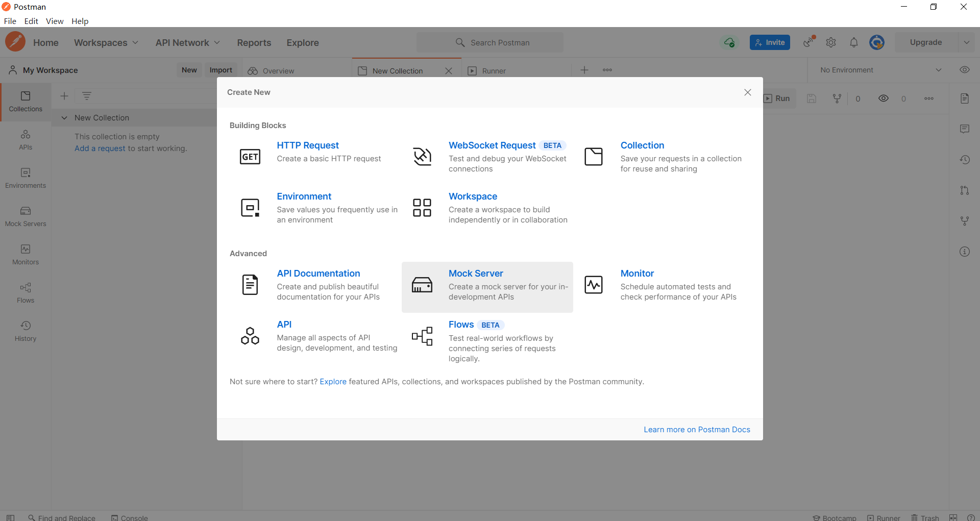Click the Mock Server icon in dialog
The height and width of the screenshot is (521, 980).
coord(422,285)
